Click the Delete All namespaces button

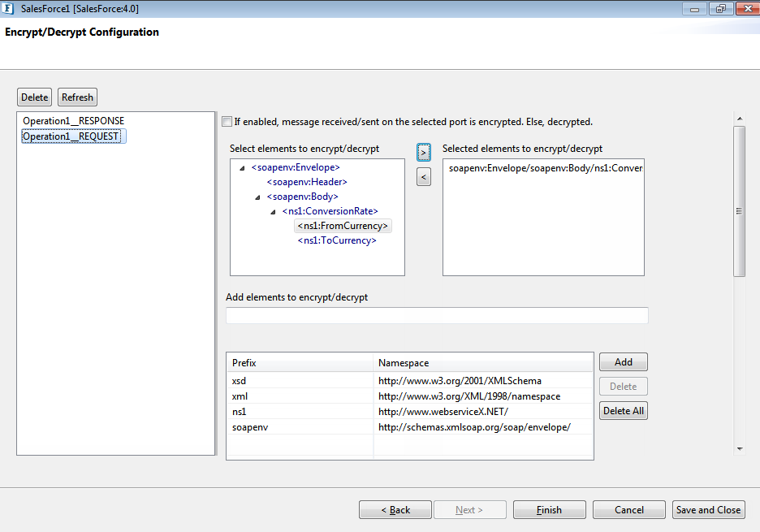point(624,411)
